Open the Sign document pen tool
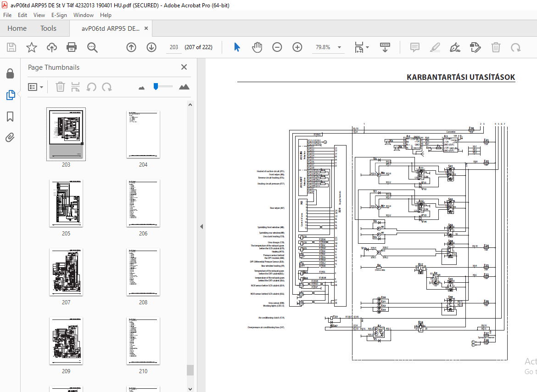 tap(455, 47)
